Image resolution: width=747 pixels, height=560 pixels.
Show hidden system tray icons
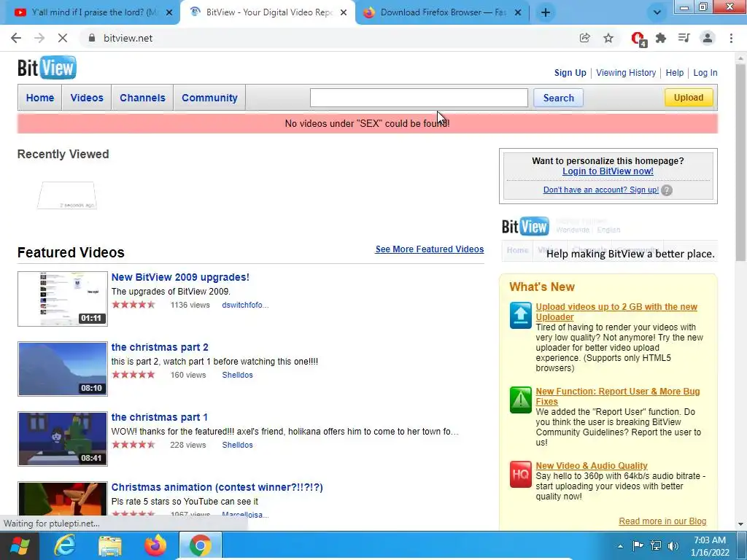pos(620,546)
